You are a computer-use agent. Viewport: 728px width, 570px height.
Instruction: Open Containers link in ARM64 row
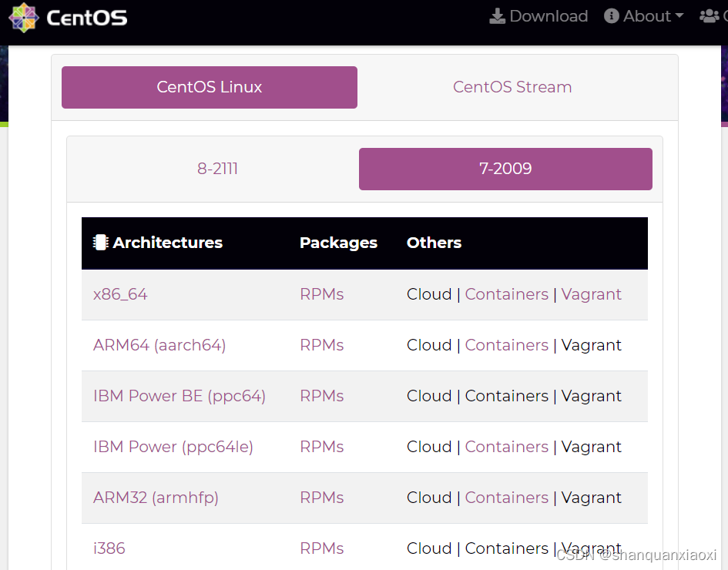[x=507, y=345]
